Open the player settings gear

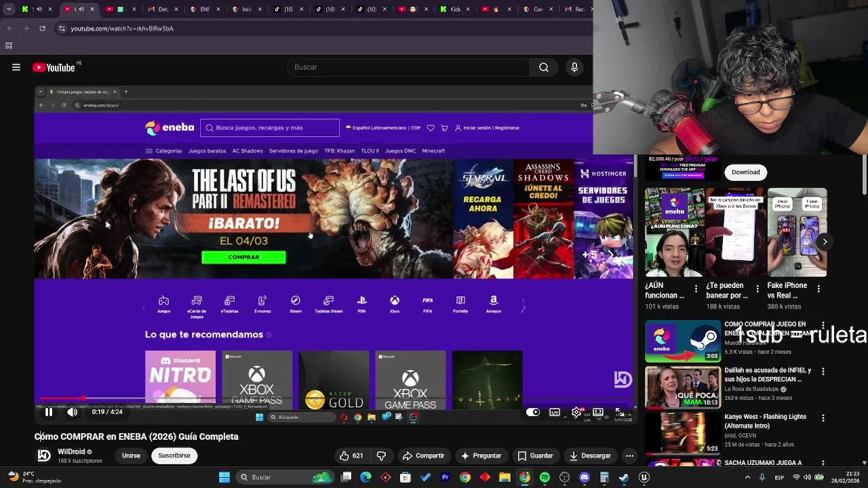coord(576,412)
